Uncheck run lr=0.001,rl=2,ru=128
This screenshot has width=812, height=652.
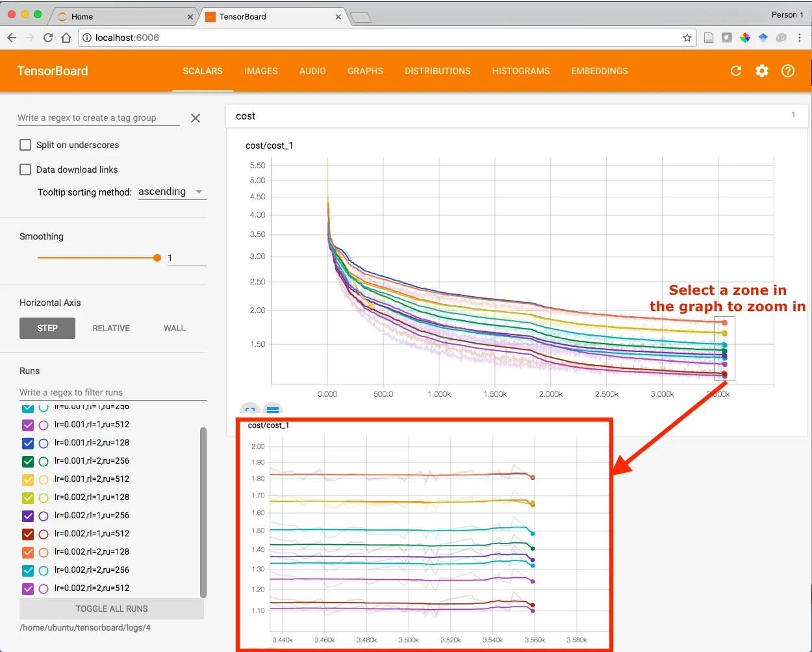28,443
